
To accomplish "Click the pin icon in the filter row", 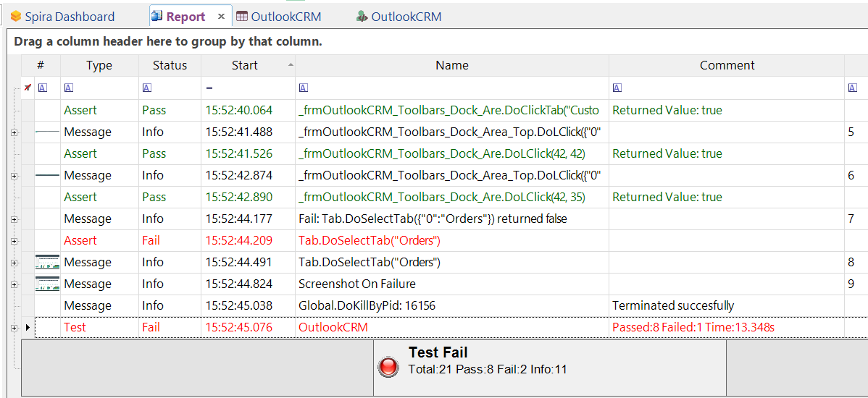I will click(x=28, y=88).
